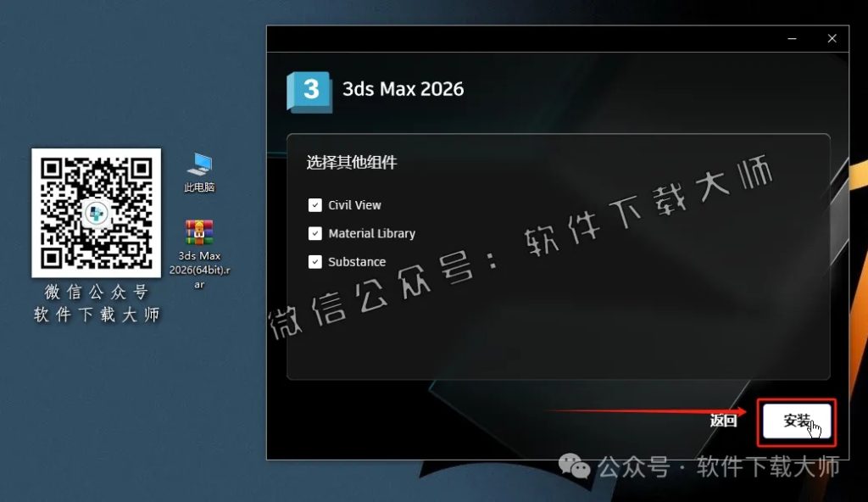Viewport: 868px width, 502px height.
Task: Click the Civil View label text
Action: tap(354, 204)
